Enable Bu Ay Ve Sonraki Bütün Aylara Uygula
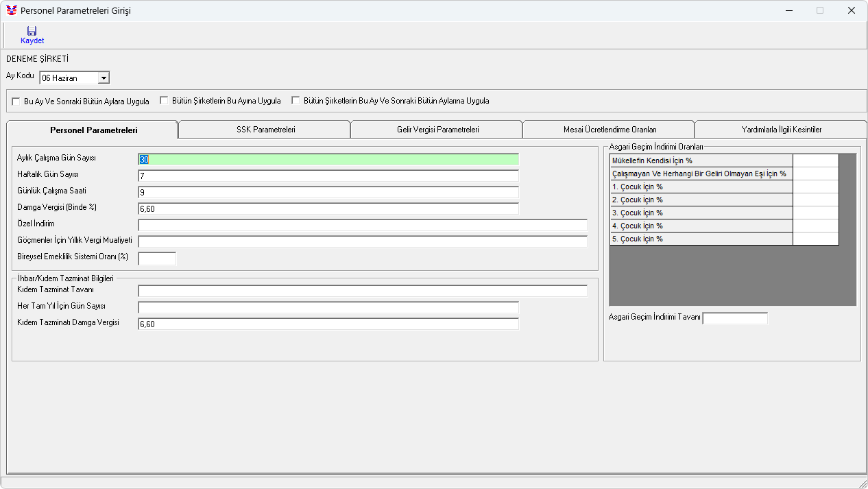Viewport: 868px width, 489px height. (16, 102)
